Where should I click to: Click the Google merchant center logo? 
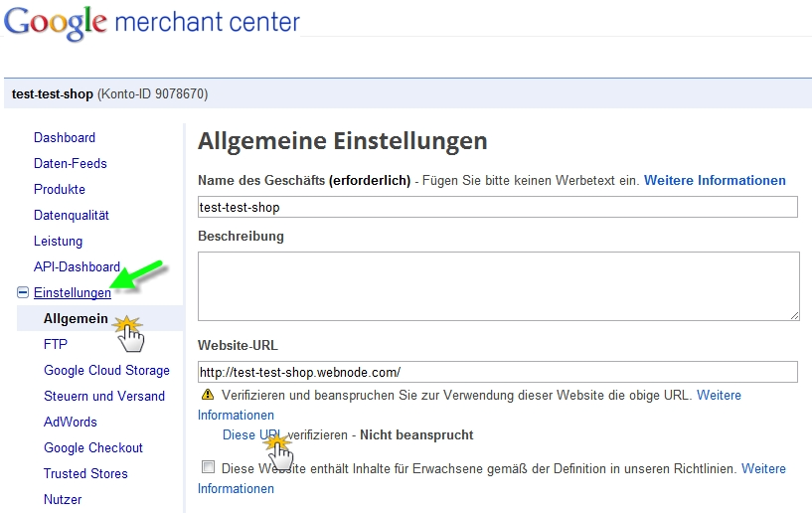click(x=152, y=23)
